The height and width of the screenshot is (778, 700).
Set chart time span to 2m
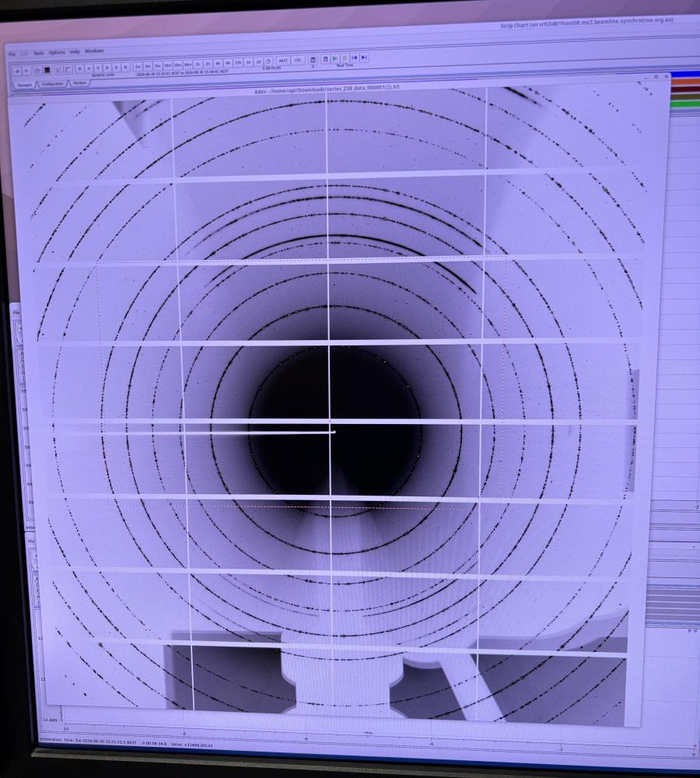[148, 66]
